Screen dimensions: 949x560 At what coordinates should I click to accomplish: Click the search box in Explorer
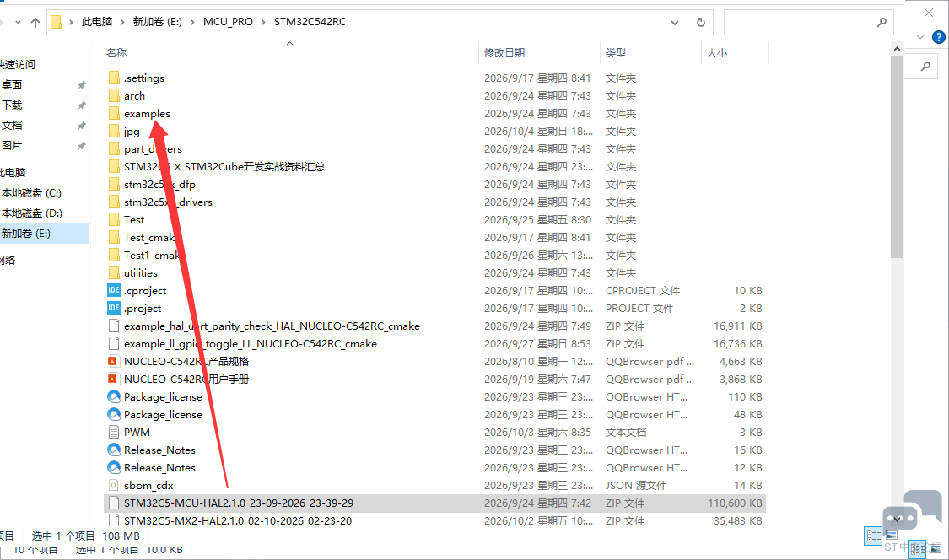coord(809,23)
